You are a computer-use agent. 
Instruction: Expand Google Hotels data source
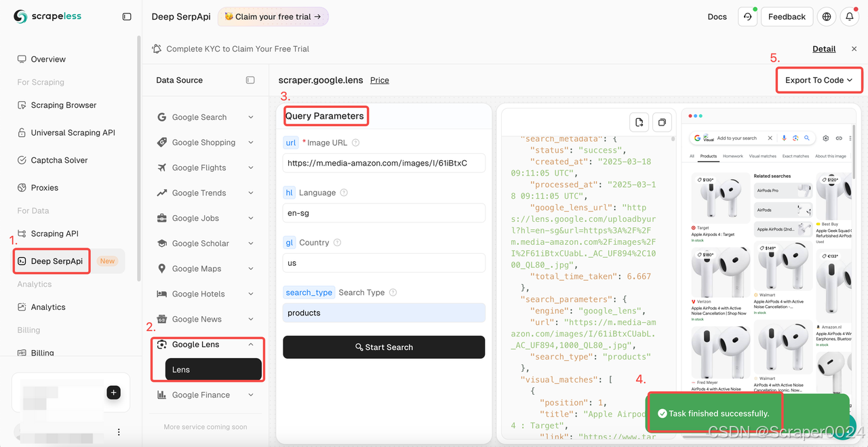(x=205, y=294)
